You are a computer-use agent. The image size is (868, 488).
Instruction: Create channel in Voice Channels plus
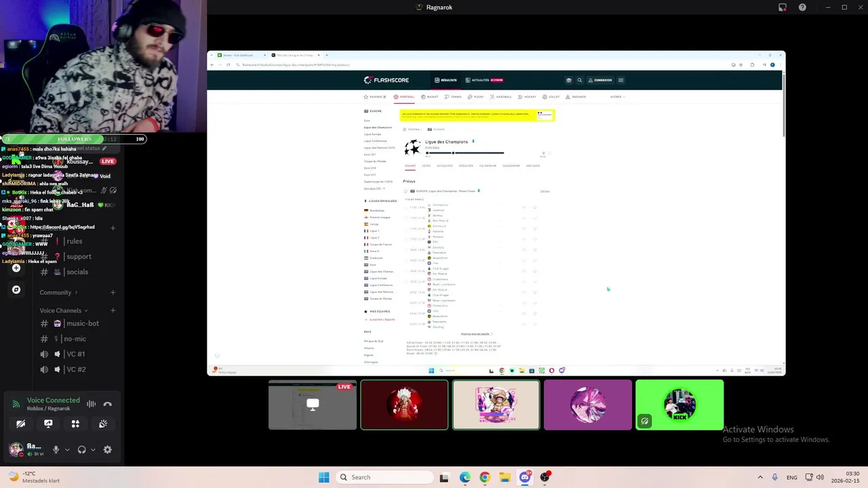click(x=113, y=310)
